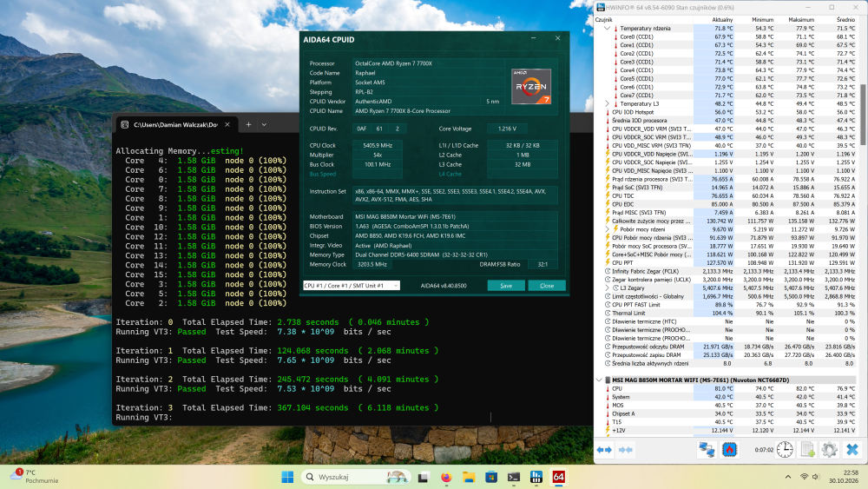
Task: Open volume speaker tray icon
Action: tap(815, 477)
